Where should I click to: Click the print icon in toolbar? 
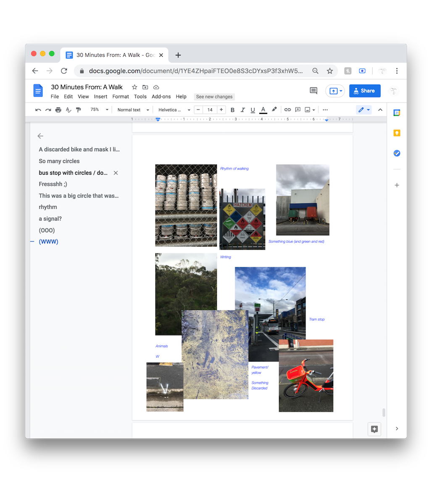[x=58, y=110]
